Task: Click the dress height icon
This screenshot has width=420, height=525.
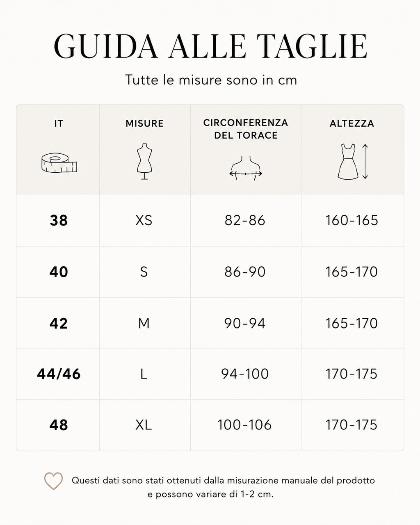Action: coord(352,161)
